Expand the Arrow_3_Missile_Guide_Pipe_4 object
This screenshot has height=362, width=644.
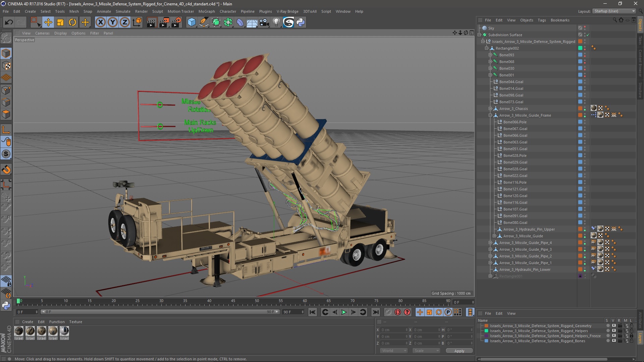(x=490, y=243)
